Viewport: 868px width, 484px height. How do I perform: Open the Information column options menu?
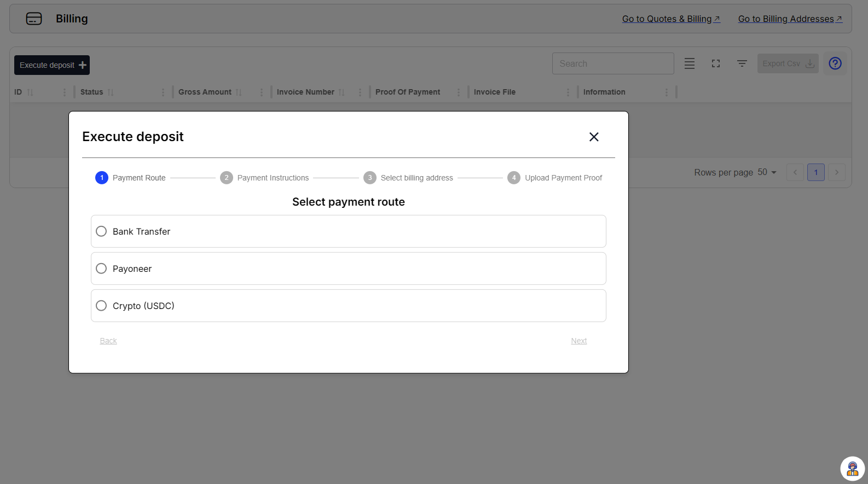667,92
